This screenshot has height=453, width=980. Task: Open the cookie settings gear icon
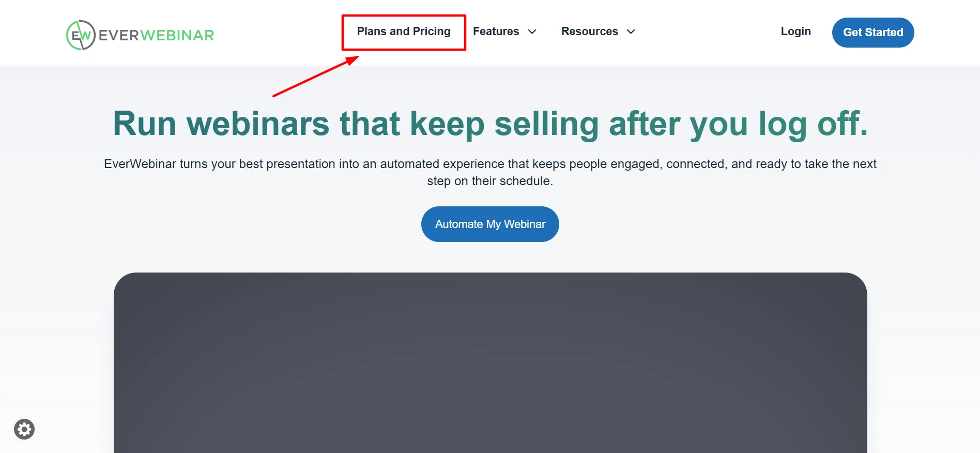click(x=24, y=429)
